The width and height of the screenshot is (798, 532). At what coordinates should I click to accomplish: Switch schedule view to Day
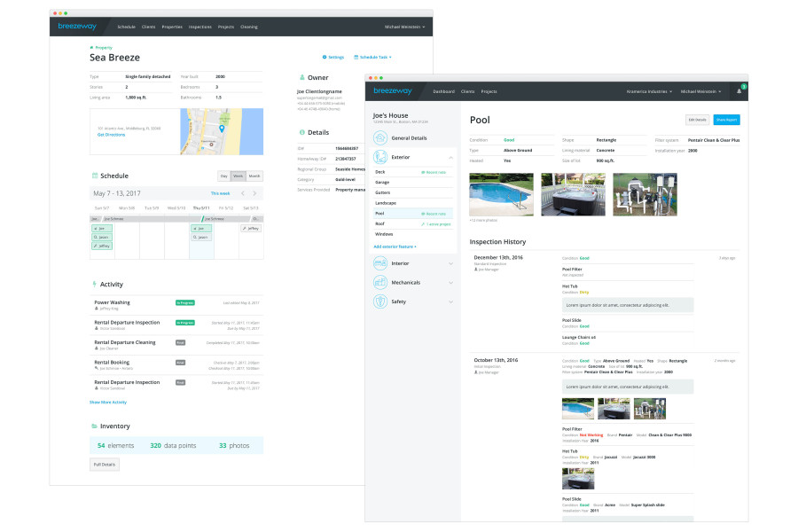pyautogui.click(x=224, y=176)
